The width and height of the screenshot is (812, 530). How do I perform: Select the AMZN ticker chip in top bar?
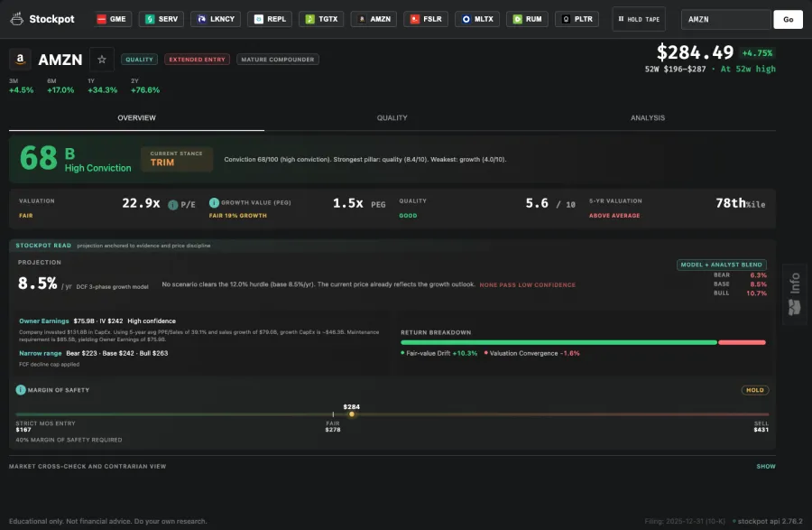(374, 19)
